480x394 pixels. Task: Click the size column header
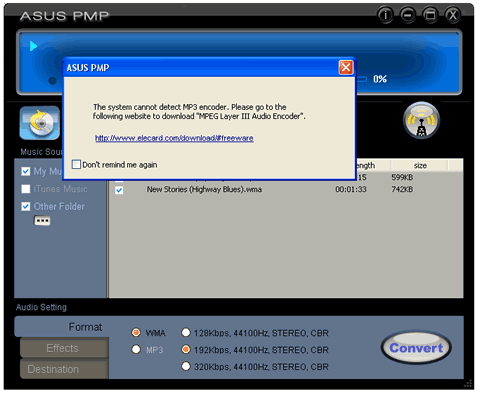420,165
